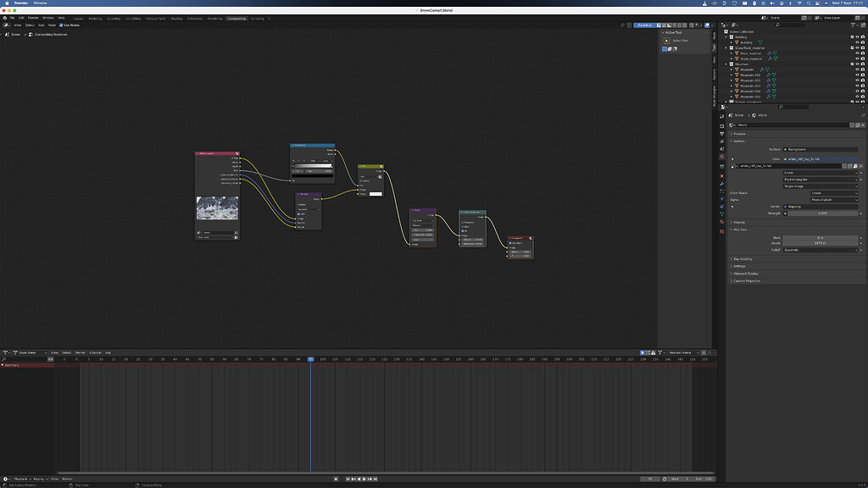868x488 pixels.
Task: Click the current frame marker 95
Action: [x=310, y=359]
